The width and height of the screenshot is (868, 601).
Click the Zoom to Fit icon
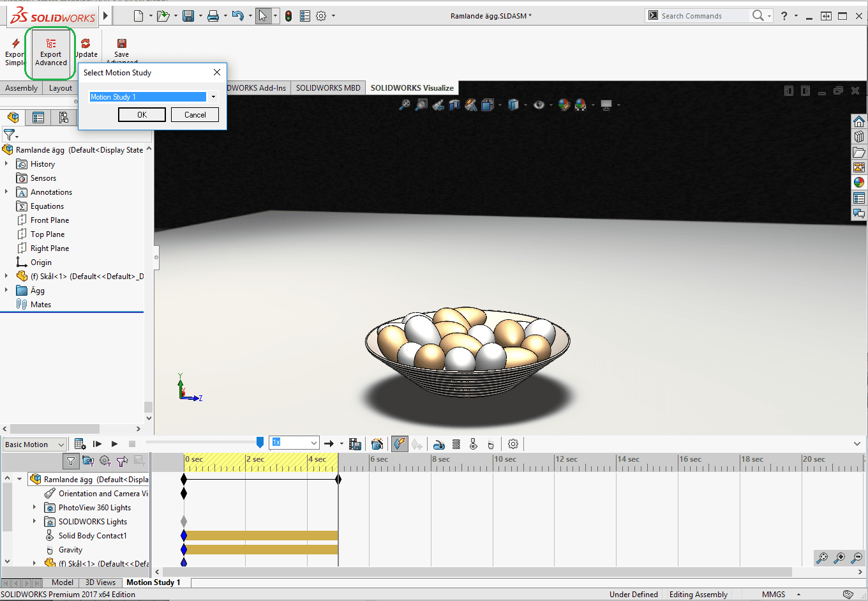pos(405,105)
